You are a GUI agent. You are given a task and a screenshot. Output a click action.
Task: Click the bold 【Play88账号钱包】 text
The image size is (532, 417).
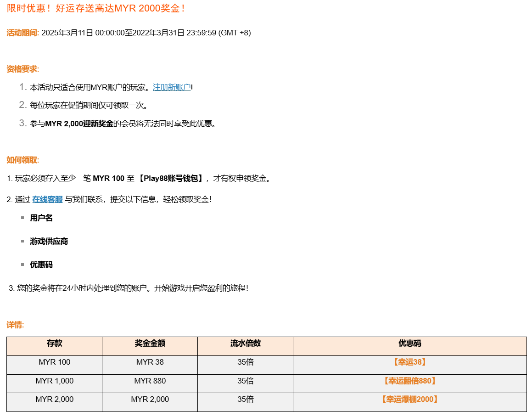(171, 179)
